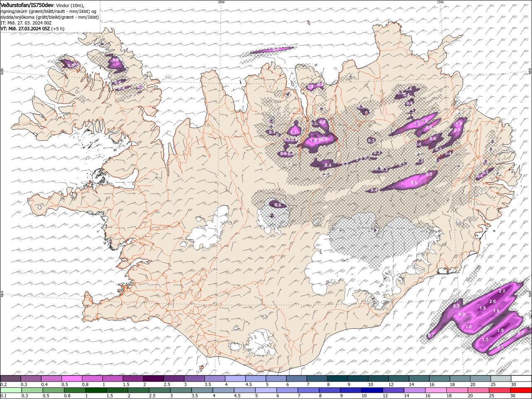The width and height of the screenshot is (532, 399).
Task: Click the 1.6 snowfall value offshore southeast
Action: (496, 311)
